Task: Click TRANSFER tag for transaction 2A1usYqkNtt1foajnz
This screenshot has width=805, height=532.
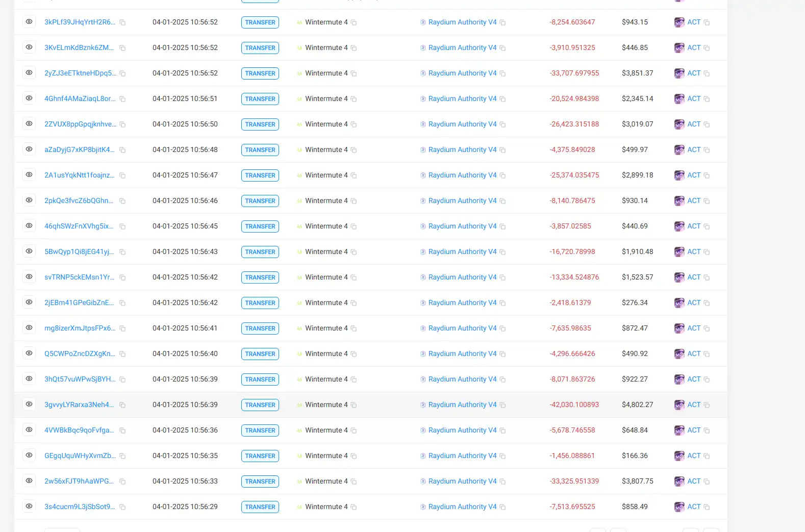Action: [x=260, y=175]
